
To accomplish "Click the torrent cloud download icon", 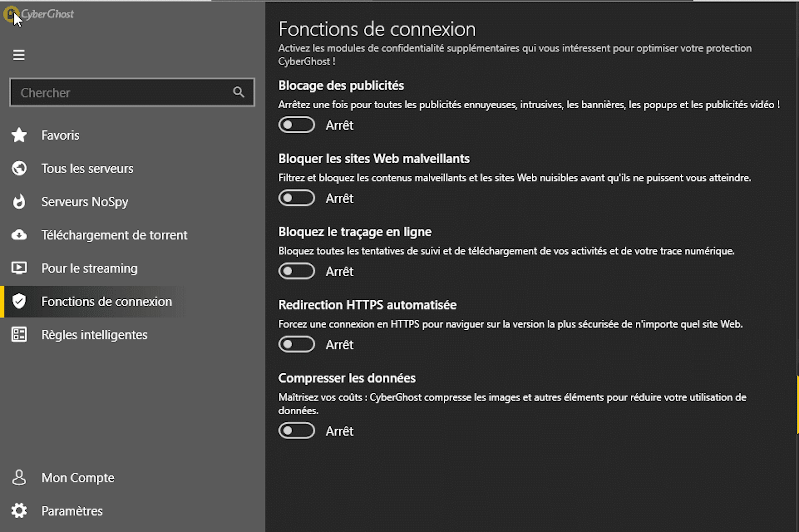I will tap(19, 235).
